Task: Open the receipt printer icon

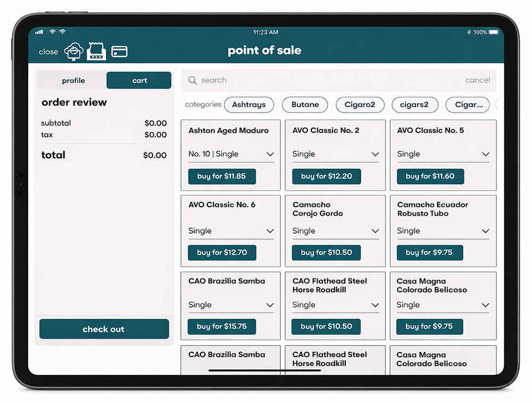Action: pyautogui.click(x=96, y=51)
